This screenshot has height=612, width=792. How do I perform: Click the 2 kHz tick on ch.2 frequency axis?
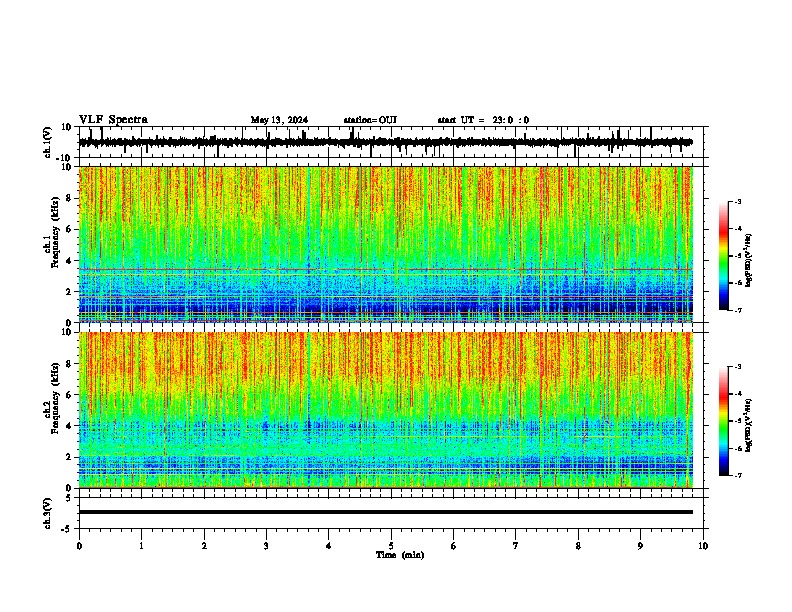tap(69, 457)
